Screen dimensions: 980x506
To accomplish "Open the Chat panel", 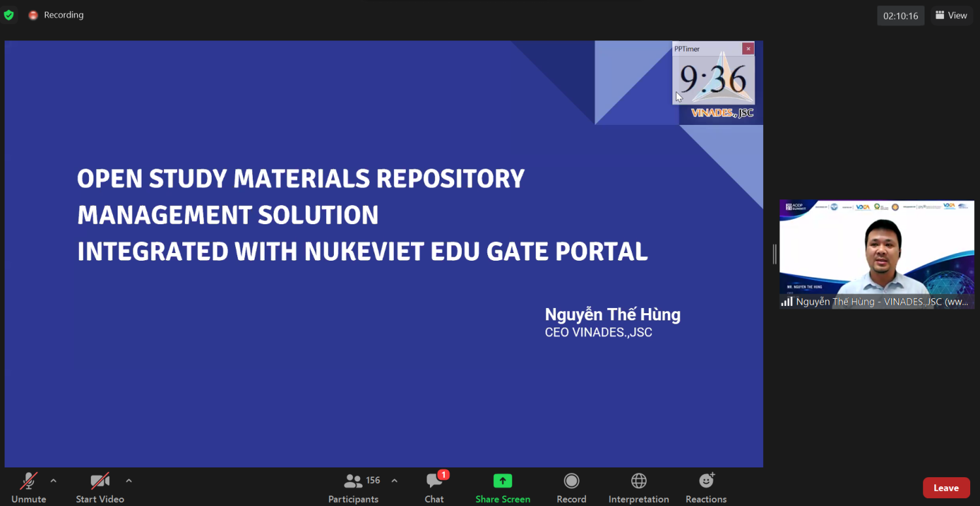I will (x=434, y=488).
